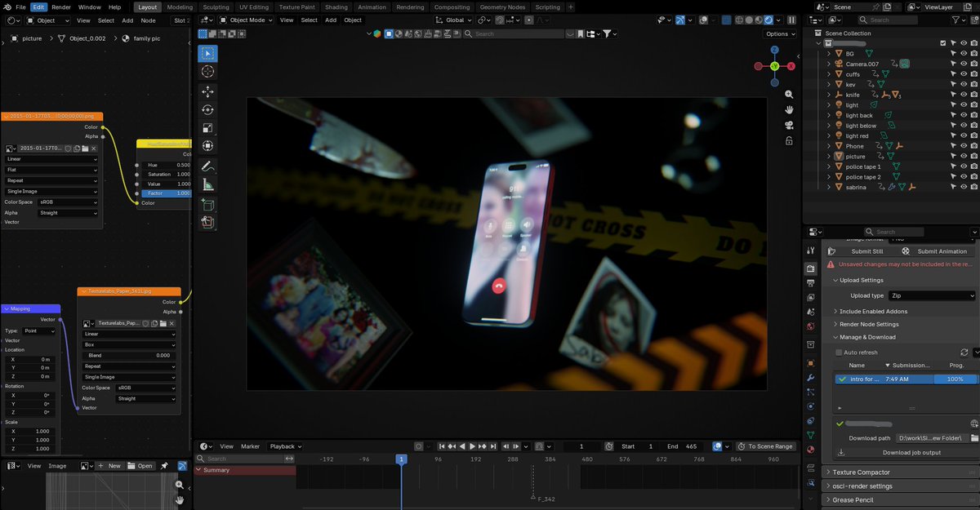The image size is (980, 510).
Task: Activate the Measure tool
Action: pos(207,185)
